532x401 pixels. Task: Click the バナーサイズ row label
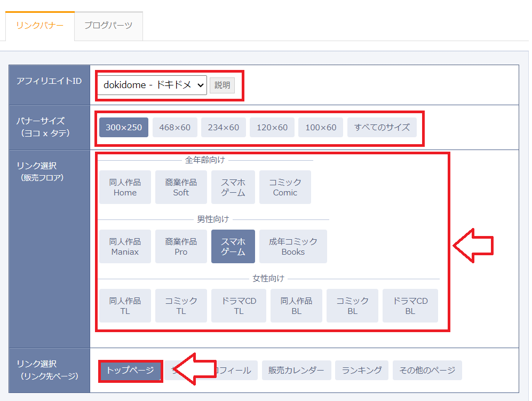(43, 127)
